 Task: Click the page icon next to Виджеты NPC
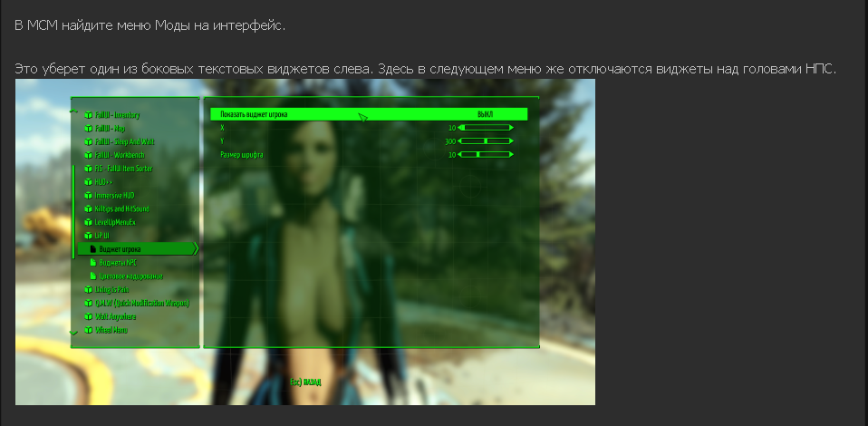pyautogui.click(x=92, y=263)
